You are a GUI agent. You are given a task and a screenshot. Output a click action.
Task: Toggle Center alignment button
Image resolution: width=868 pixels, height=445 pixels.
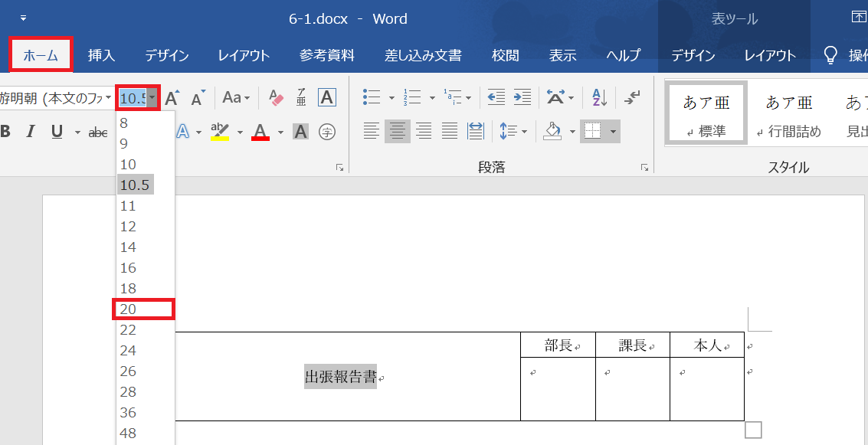398,132
